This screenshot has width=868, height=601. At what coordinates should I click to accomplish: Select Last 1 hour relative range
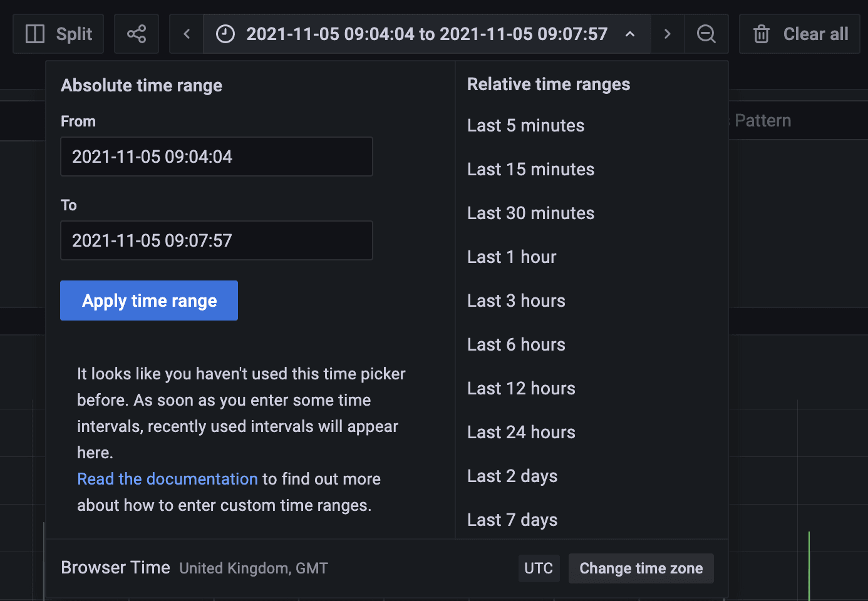click(511, 257)
